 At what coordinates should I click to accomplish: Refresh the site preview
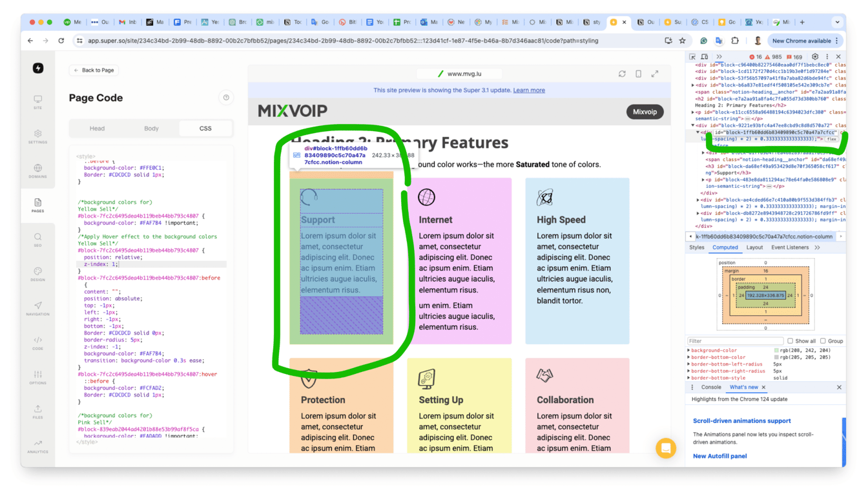(x=622, y=74)
